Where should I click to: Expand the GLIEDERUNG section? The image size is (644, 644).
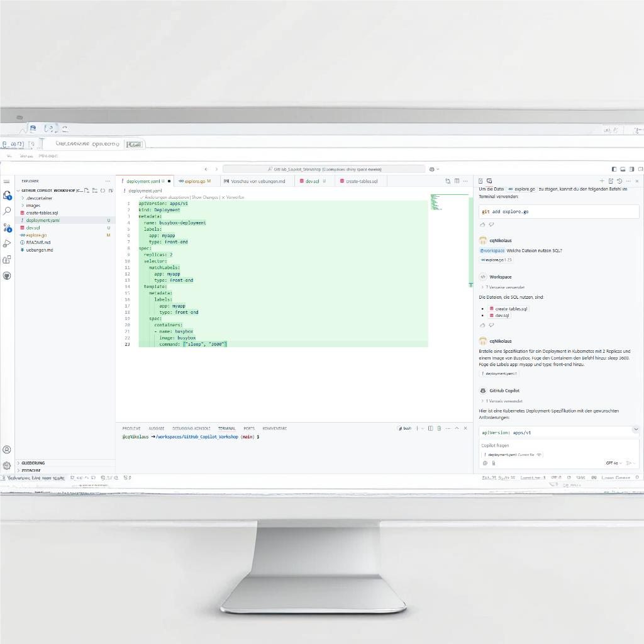(x=18, y=463)
